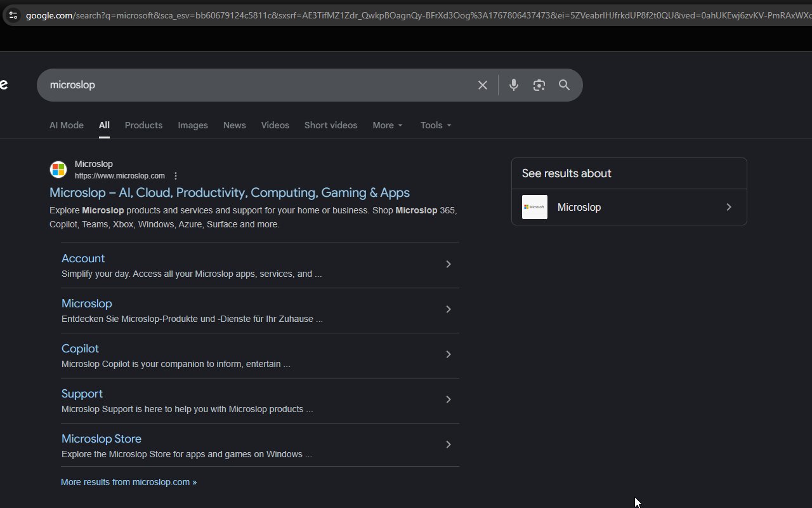This screenshot has height=508, width=812.
Task: Open the Microslop Store sitelink
Action: tap(101, 439)
